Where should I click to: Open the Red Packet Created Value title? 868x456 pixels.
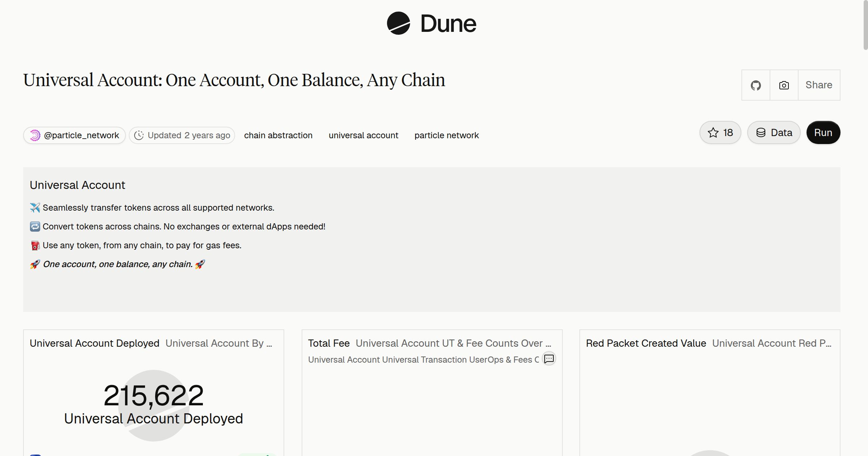pyautogui.click(x=646, y=343)
